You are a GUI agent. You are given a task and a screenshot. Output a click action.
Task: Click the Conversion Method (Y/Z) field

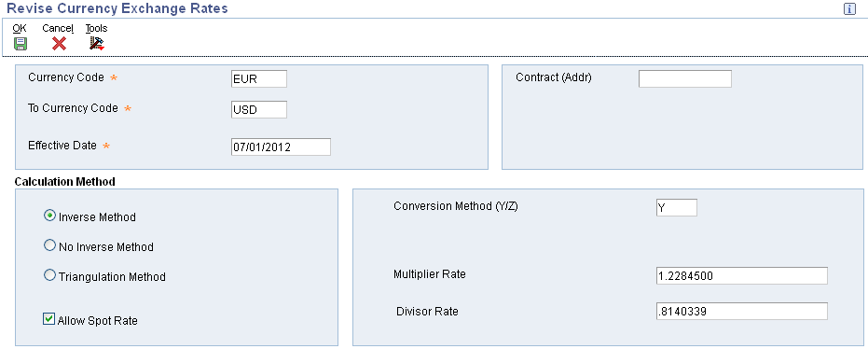[x=677, y=208]
